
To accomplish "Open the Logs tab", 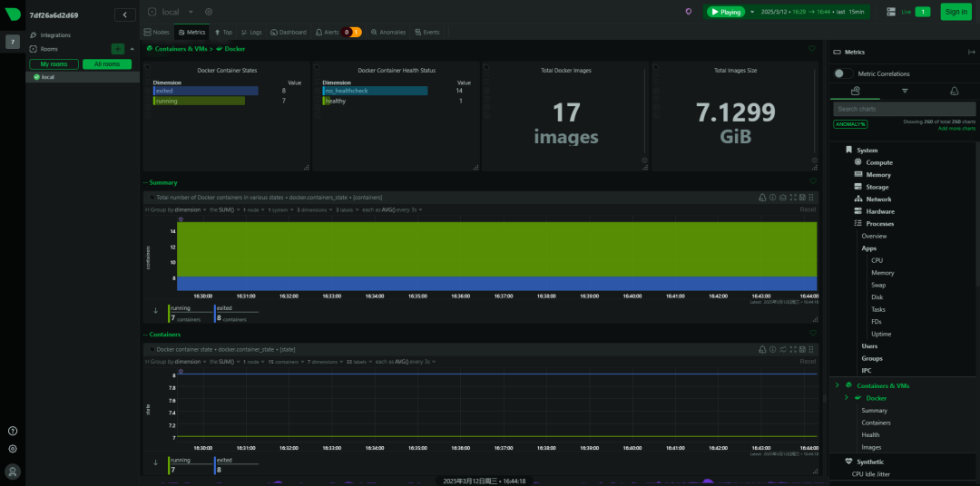I will (x=252, y=32).
